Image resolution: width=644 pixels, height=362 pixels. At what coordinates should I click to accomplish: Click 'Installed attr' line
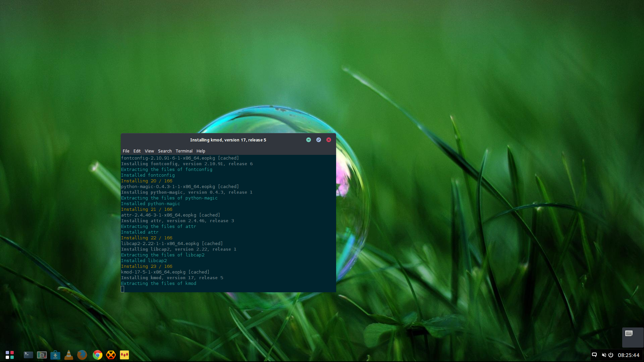tap(140, 232)
